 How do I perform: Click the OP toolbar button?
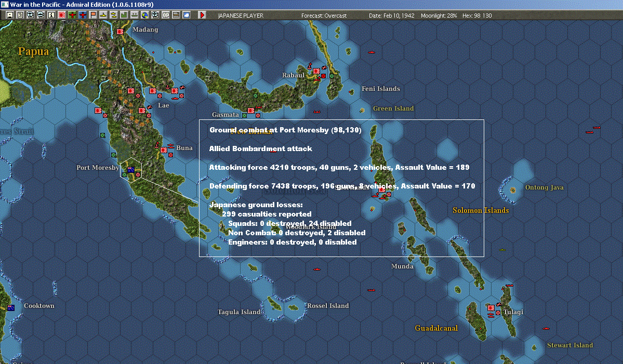coord(165,15)
